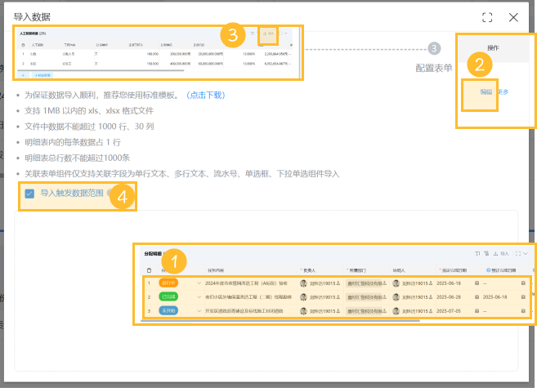Screen dimensions: 537x392
Task: Click the 400,000.000 cell in 人工预算明细
Action: 180,64
